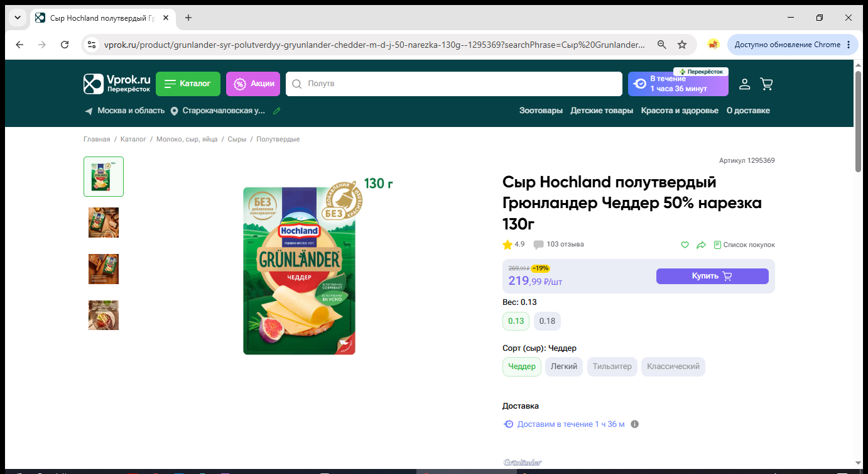Open the shopping cart icon in header
This screenshot has width=868, height=474.
[766, 84]
